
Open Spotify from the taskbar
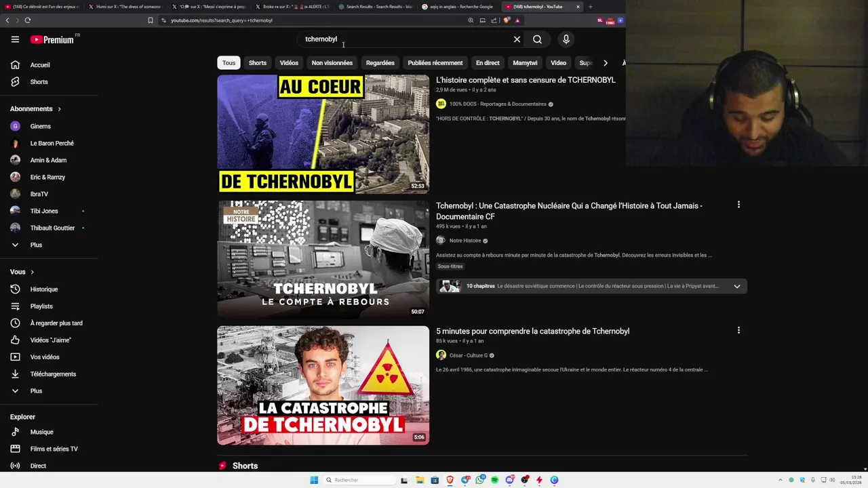pyautogui.click(x=495, y=480)
